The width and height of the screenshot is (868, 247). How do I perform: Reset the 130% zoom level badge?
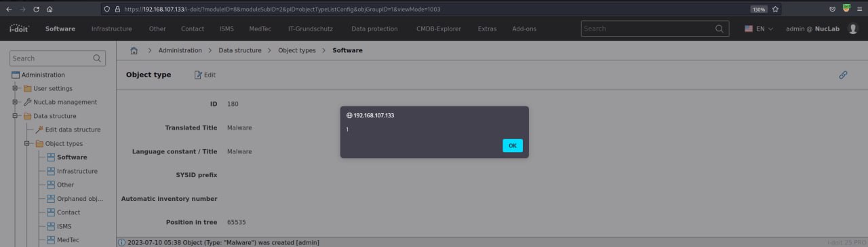(x=759, y=9)
